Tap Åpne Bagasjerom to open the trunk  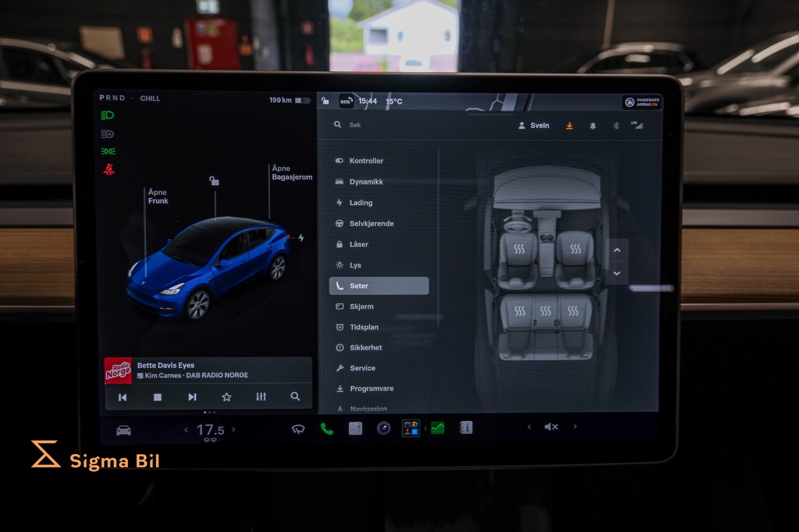292,173
